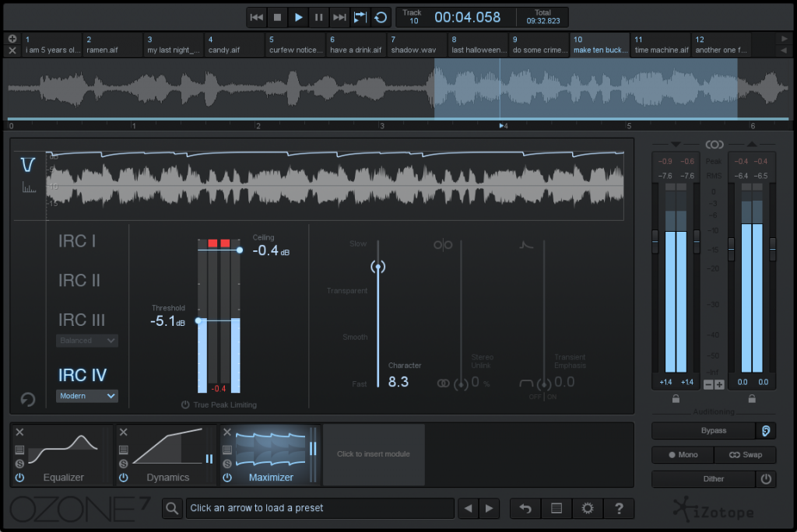Viewport: 797px width, 532px height.
Task: Enable the Dither power toggle
Action: pyautogui.click(x=766, y=479)
